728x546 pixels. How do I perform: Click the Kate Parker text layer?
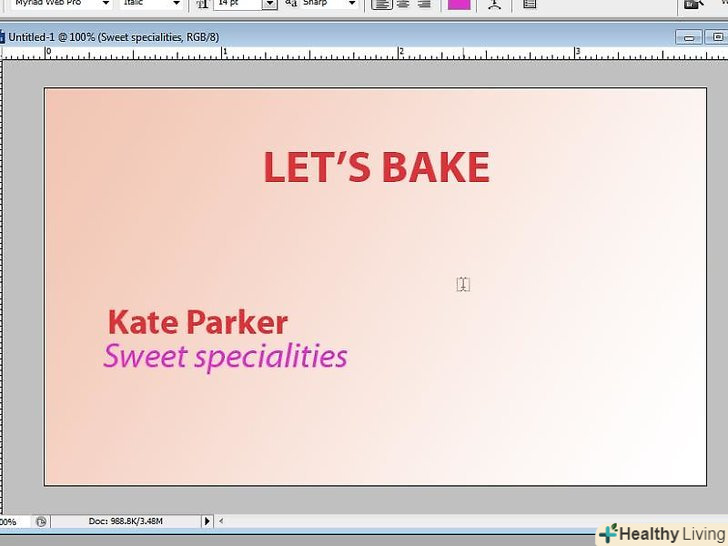point(198,322)
